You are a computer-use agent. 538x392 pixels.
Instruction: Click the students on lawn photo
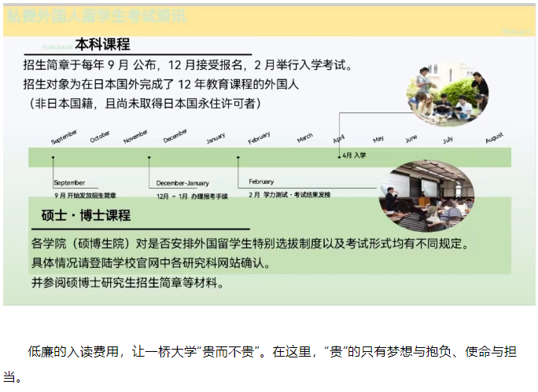pos(448,94)
